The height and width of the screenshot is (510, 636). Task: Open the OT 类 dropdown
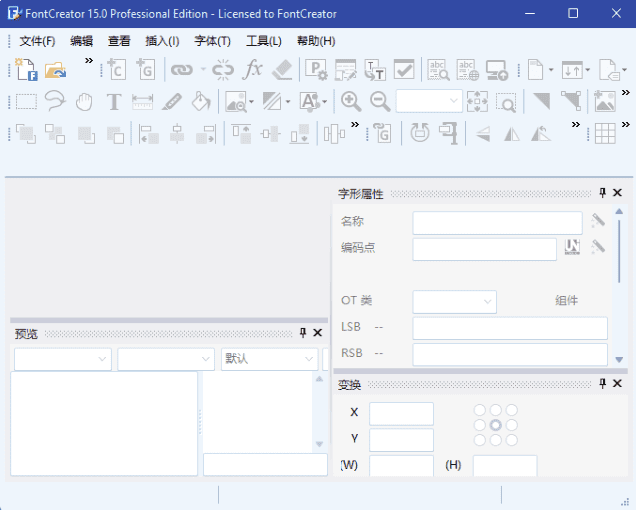coord(454,301)
